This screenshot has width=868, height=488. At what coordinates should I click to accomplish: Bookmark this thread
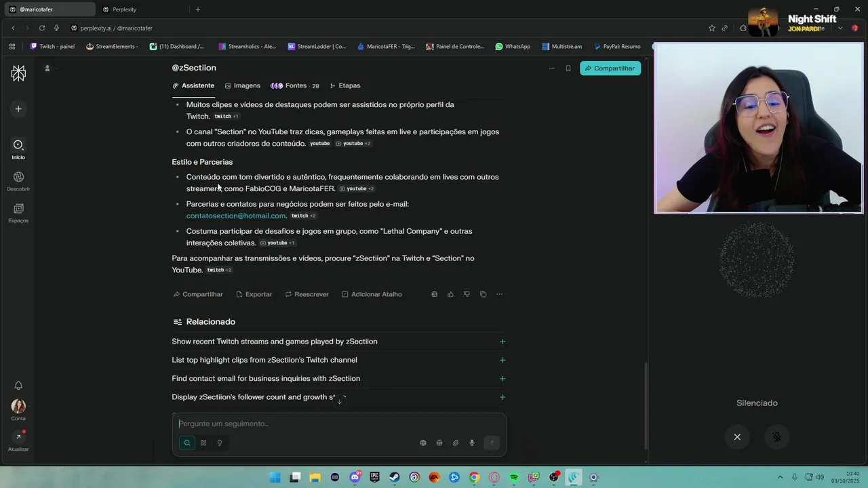pyautogui.click(x=568, y=68)
